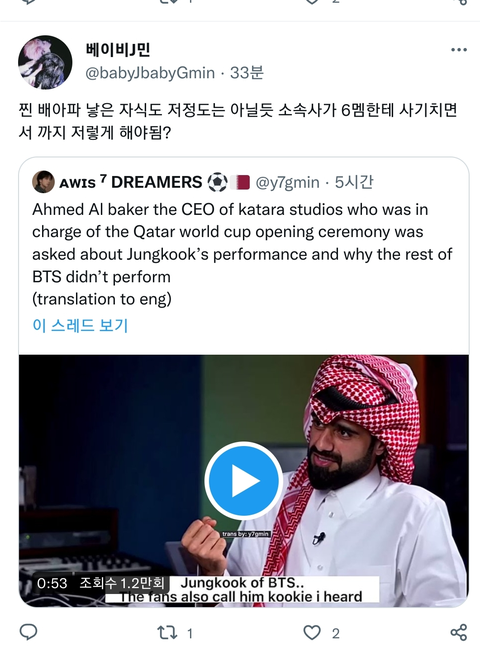Click the 5시간 quoted tweet timestamp
Image resolution: width=480 pixels, height=651 pixels.
click(x=354, y=182)
